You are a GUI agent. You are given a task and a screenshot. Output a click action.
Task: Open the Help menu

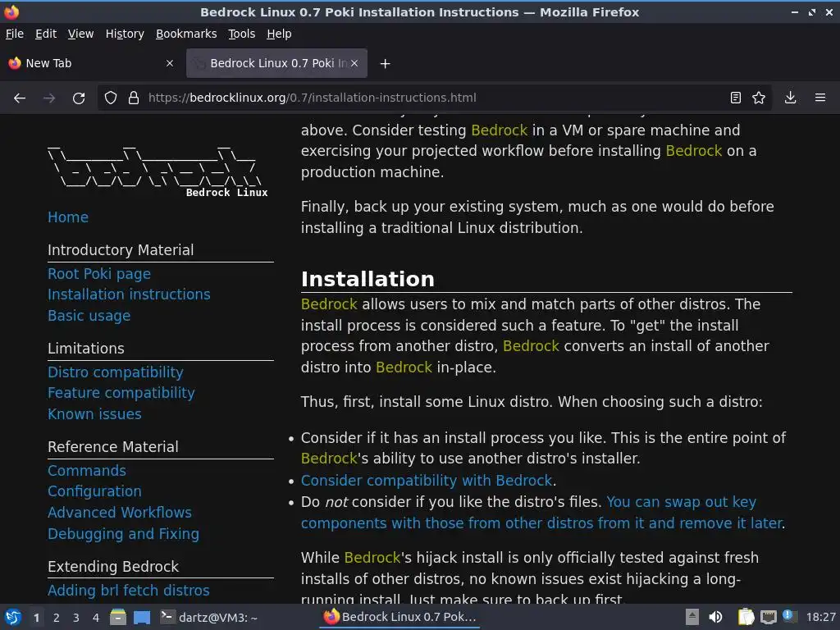pos(279,34)
